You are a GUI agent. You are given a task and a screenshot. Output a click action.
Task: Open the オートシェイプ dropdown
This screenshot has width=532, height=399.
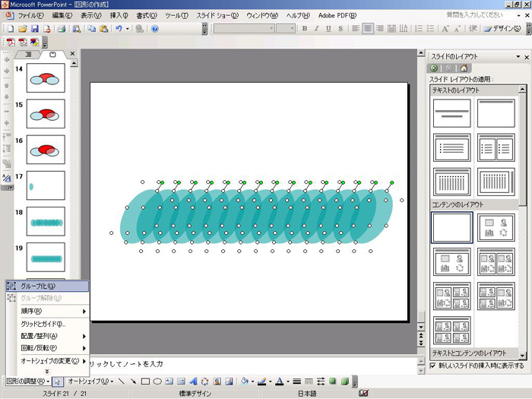click(90, 382)
